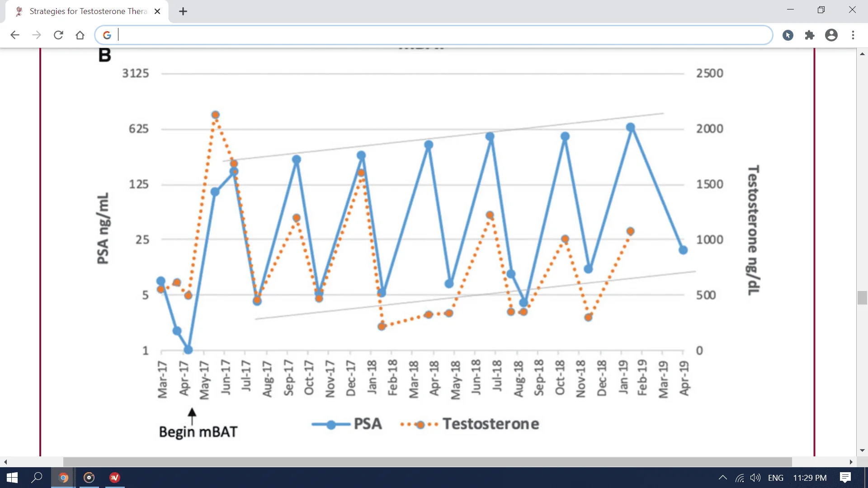This screenshot has height=488, width=868.
Task: Reload the current page
Action: 58,35
